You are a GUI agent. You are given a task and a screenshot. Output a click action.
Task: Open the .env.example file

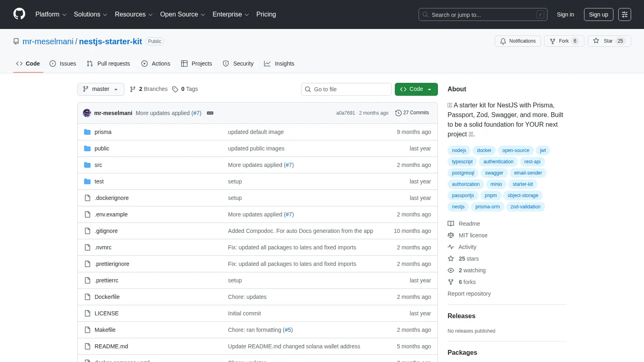click(111, 214)
